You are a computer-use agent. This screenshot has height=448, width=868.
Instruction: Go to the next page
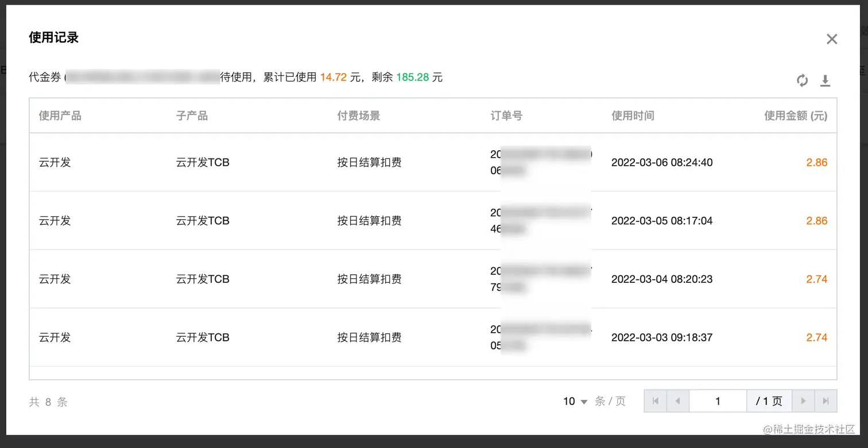point(803,401)
